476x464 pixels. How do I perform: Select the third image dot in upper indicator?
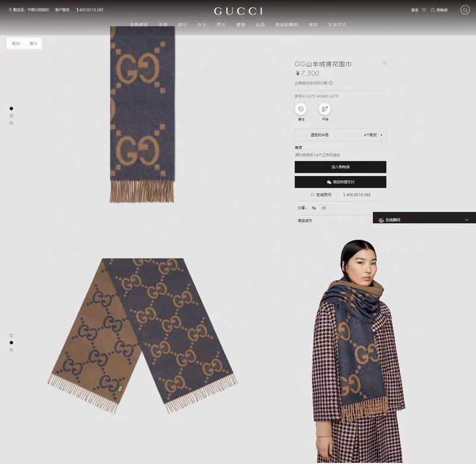(x=11, y=123)
